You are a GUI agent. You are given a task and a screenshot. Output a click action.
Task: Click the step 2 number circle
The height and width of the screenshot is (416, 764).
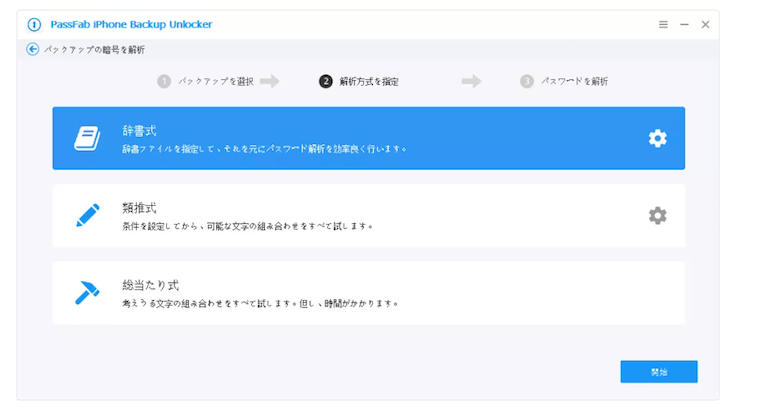(x=326, y=81)
